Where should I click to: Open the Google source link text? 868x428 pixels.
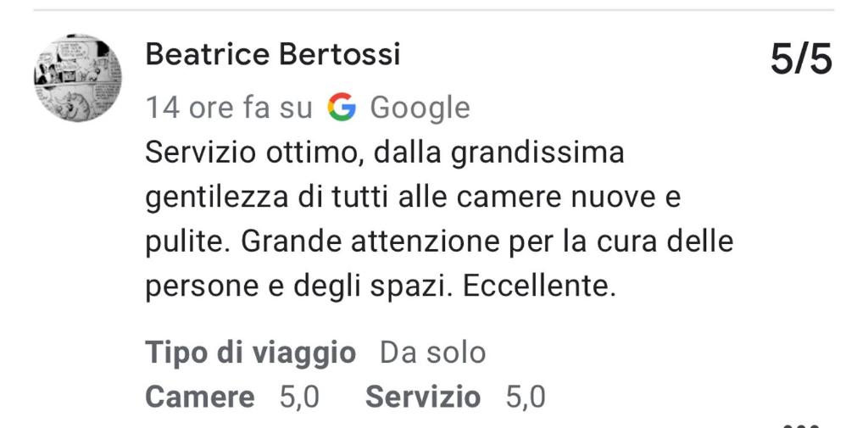[x=420, y=108]
